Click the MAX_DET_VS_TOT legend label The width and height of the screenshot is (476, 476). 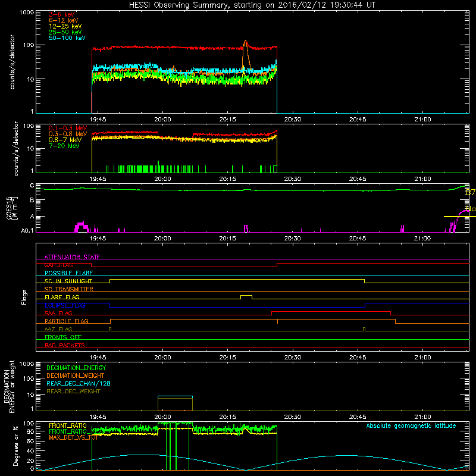[73, 437]
